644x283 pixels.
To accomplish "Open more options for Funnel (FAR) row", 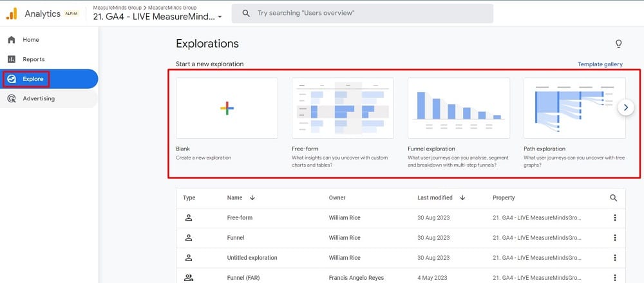I will (x=614, y=277).
